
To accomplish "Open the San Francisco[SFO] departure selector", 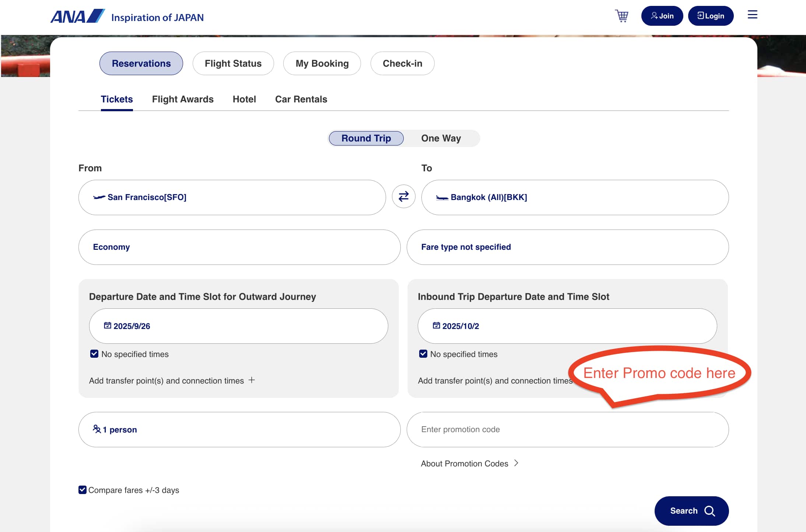I will pos(232,197).
